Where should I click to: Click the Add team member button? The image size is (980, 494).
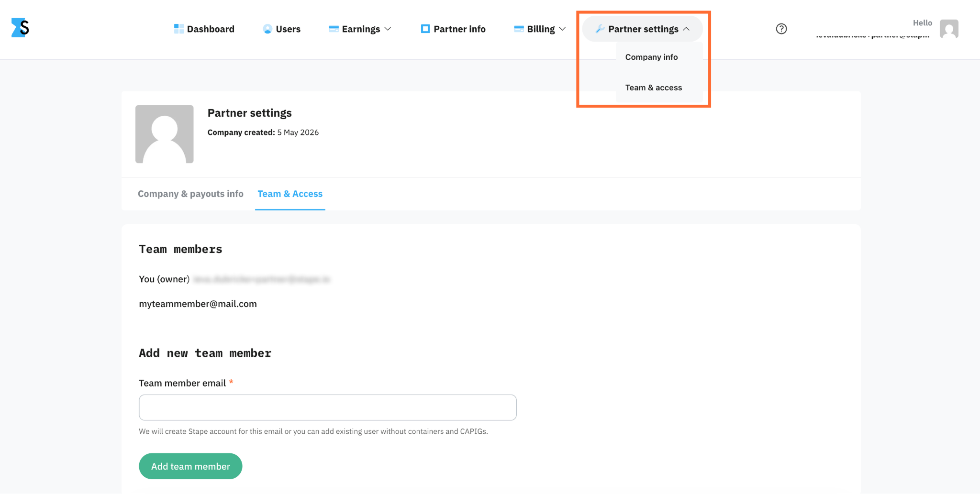tap(190, 466)
